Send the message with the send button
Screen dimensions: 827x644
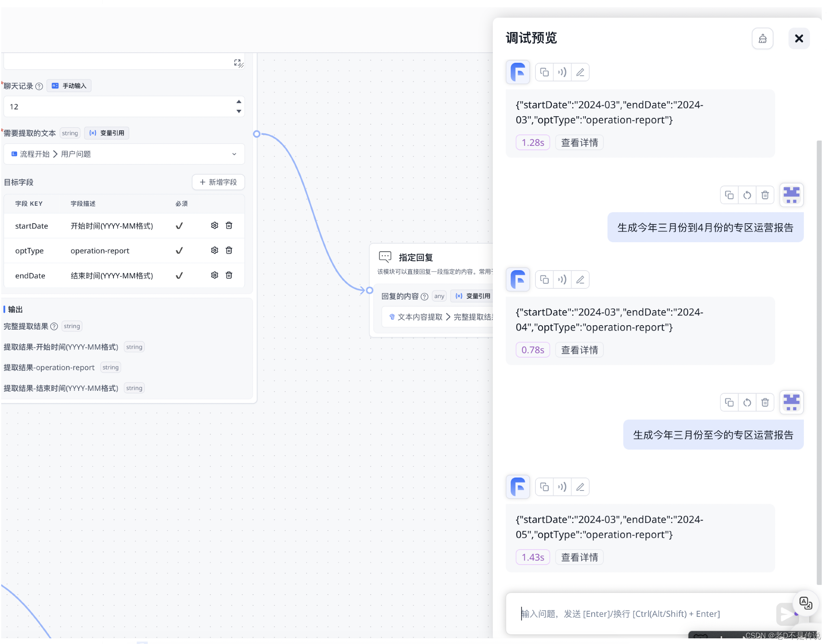(787, 614)
